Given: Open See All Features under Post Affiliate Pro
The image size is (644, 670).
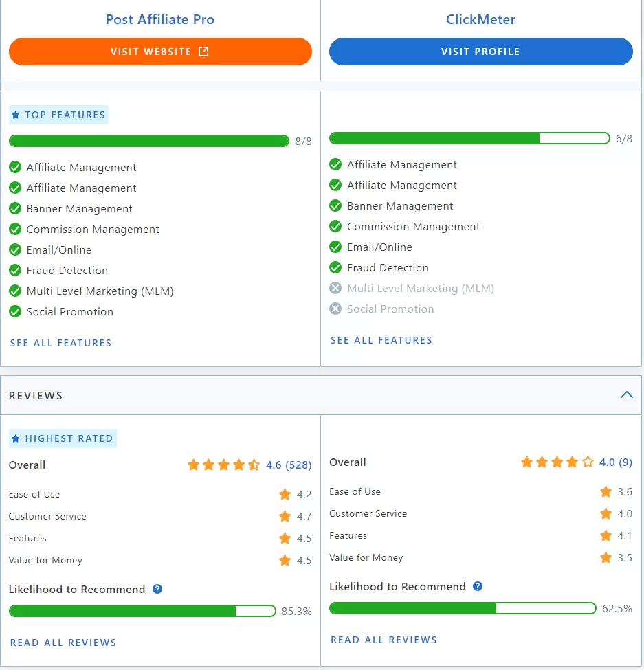Looking at the screenshot, I should click(x=60, y=342).
